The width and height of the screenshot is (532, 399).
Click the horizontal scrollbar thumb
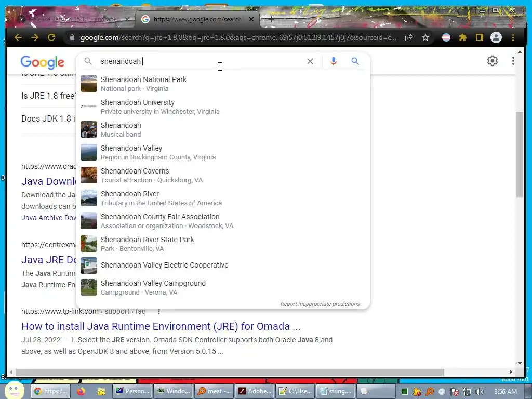coord(230,372)
